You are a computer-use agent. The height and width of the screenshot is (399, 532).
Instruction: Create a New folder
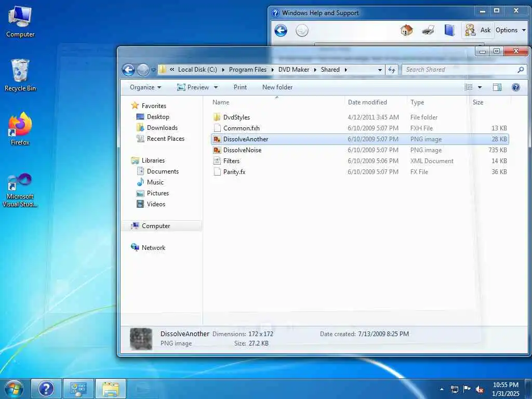pyautogui.click(x=277, y=87)
